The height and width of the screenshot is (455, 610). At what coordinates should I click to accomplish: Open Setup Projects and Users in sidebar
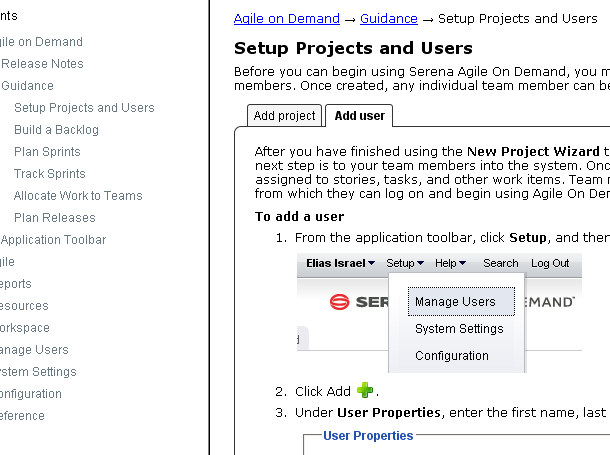[84, 108]
